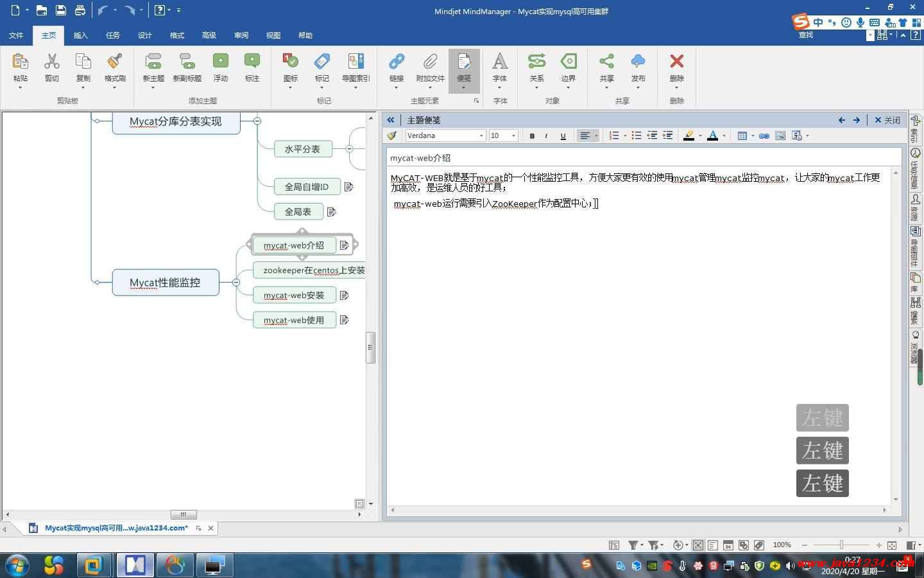
Task: Toggle bulleted list in notes toolbar
Action: point(637,136)
